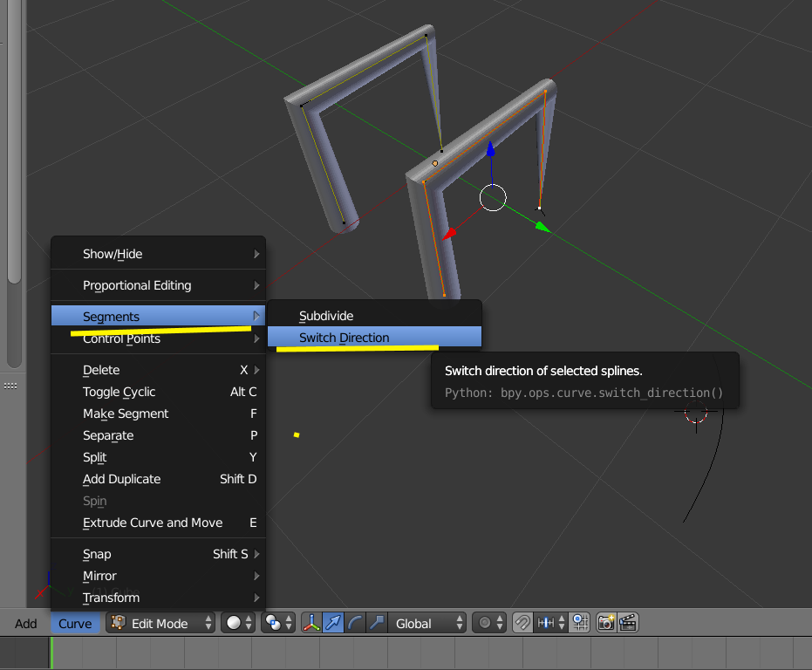Screen dimensions: 812x670
Task: Open the Edit Mode selector
Action: point(160,623)
